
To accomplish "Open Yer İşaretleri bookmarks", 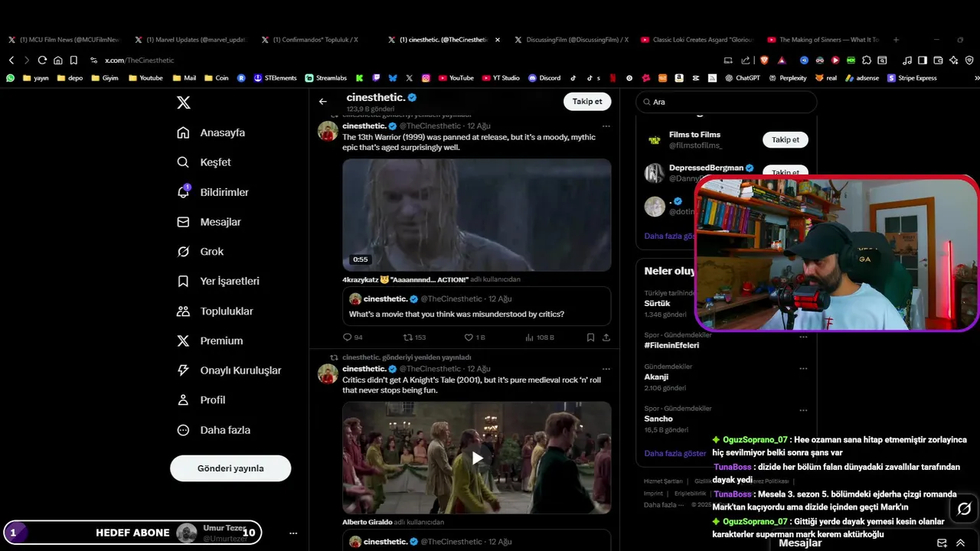I will tap(217, 281).
